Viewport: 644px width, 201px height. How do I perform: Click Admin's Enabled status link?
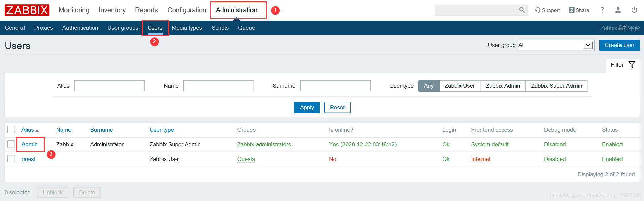point(612,144)
